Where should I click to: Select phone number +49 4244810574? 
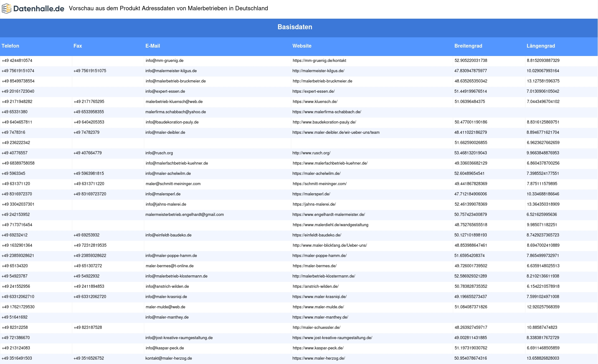17,61
